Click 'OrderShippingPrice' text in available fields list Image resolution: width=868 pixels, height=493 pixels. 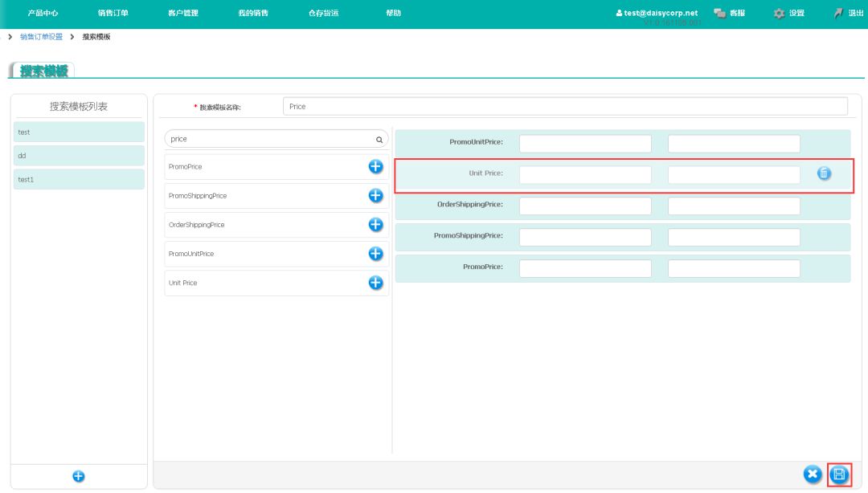(197, 225)
